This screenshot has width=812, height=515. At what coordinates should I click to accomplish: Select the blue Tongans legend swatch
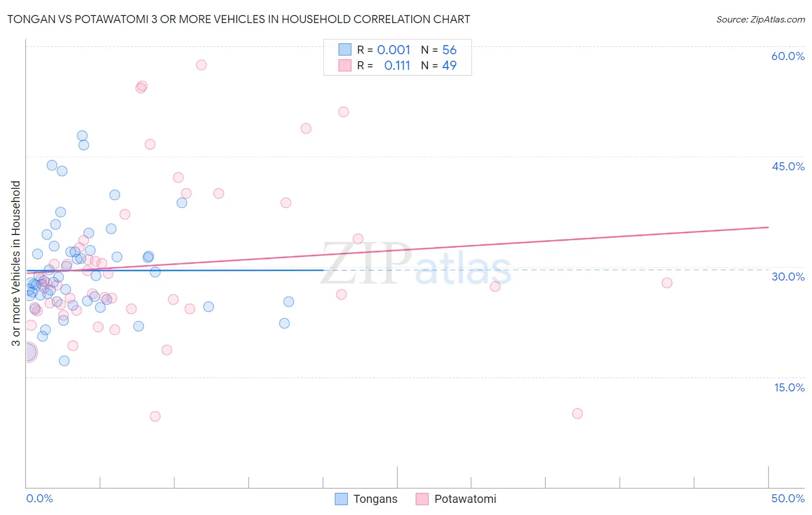[x=341, y=499]
